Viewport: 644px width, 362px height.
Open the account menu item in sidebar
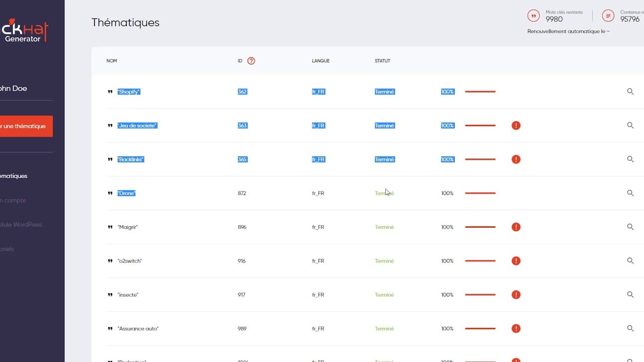(x=13, y=201)
